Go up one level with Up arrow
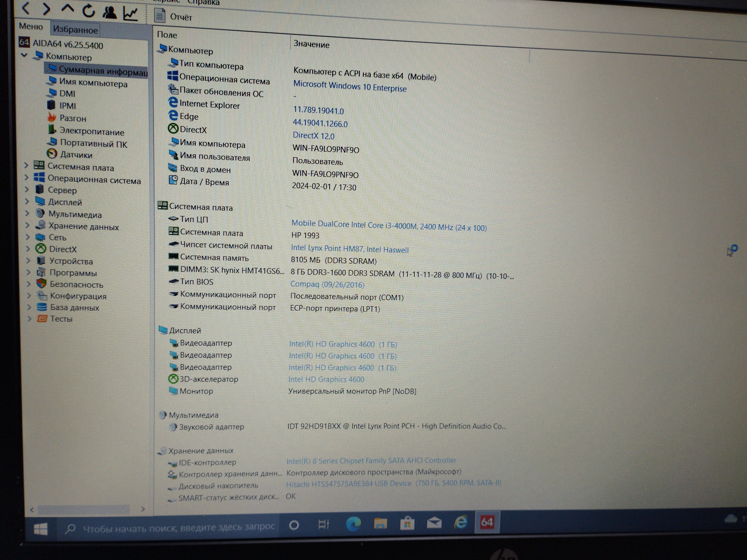The image size is (747, 560). pyautogui.click(x=68, y=9)
